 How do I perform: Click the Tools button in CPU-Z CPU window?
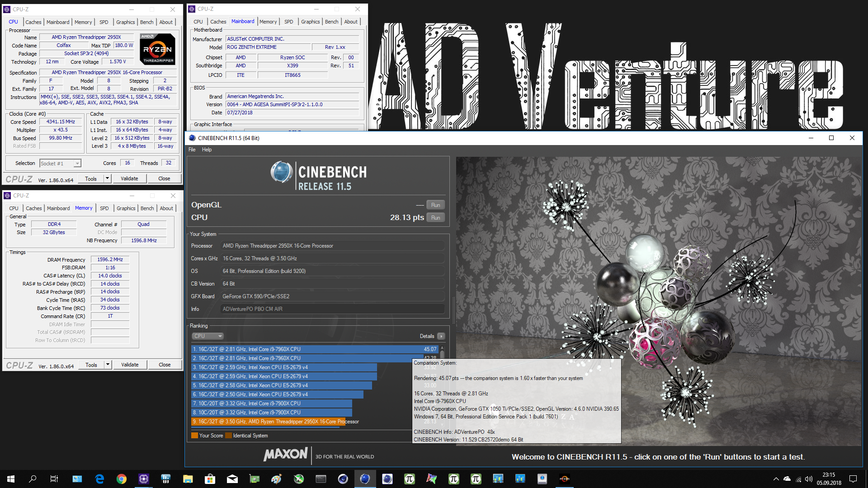pyautogui.click(x=91, y=178)
